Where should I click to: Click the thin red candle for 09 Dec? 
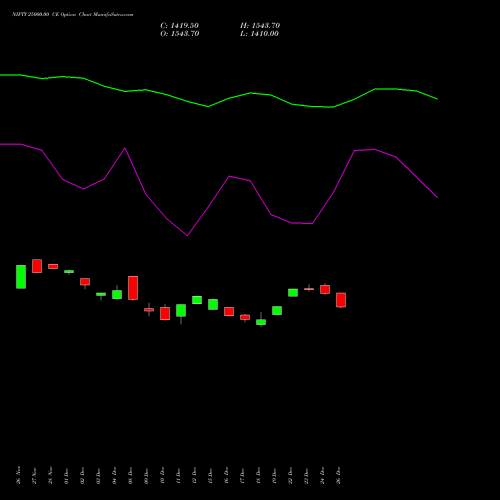(149, 310)
